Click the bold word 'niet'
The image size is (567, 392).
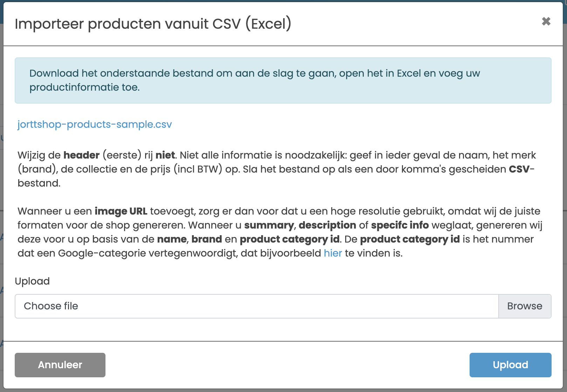coord(165,155)
